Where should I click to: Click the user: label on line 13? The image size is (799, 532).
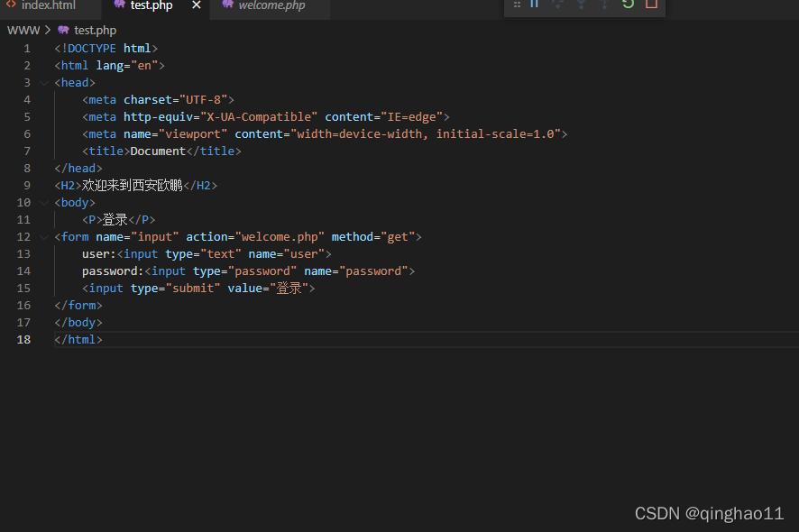[x=99, y=253]
